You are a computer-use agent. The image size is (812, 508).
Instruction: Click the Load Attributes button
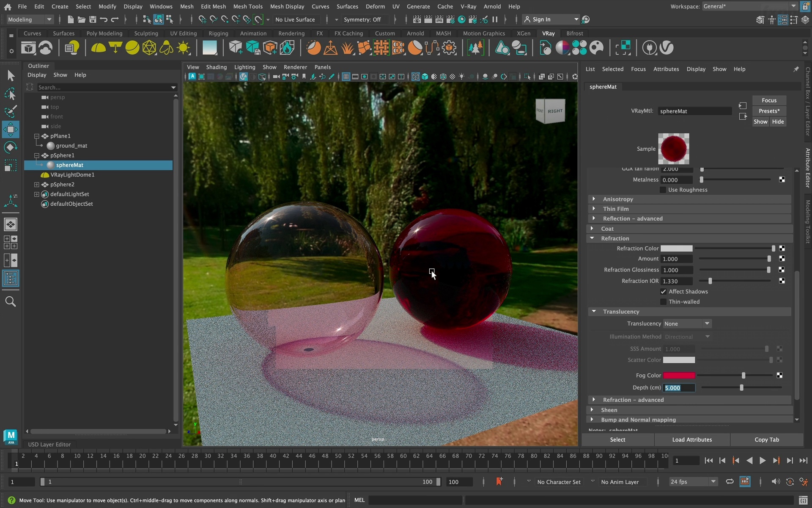click(x=692, y=439)
